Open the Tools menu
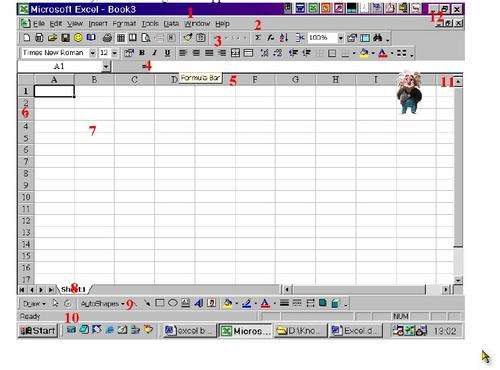 150,24
